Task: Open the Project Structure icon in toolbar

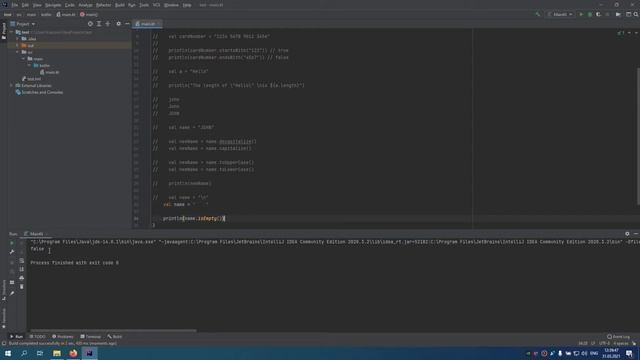Action: (x=629, y=14)
